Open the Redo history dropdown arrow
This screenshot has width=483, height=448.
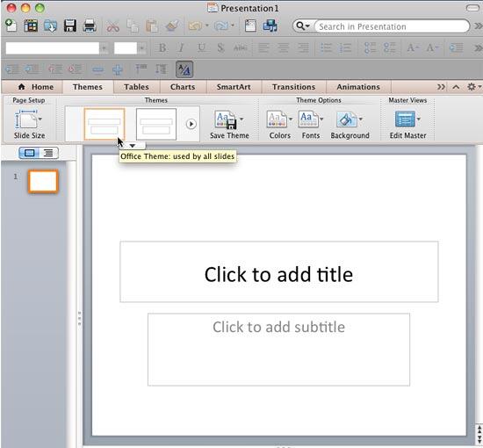pyautogui.click(x=233, y=25)
